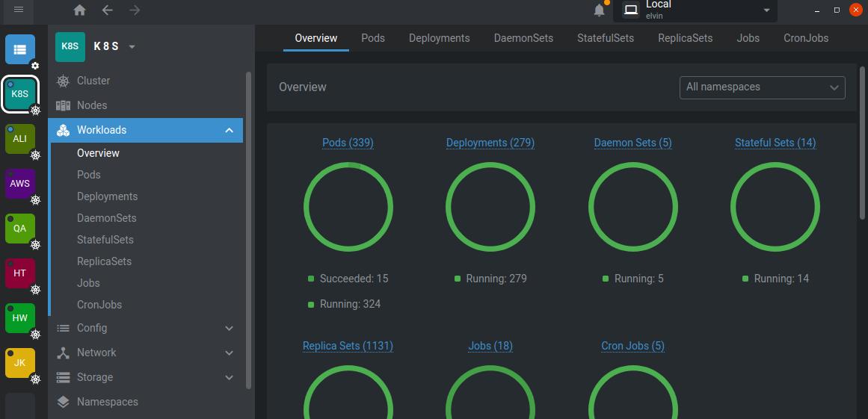Click the Network icon in sidebar
The width and height of the screenshot is (868, 419).
(63, 353)
